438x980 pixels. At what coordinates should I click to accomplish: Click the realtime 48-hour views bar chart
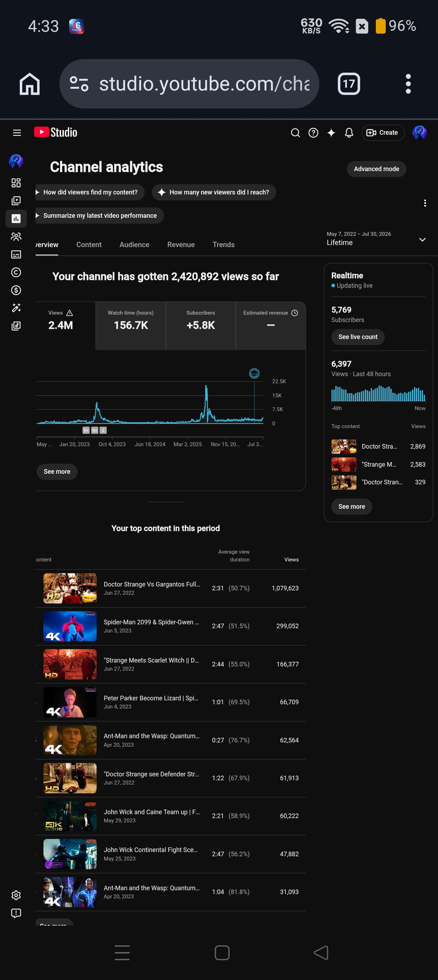tap(378, 393)
